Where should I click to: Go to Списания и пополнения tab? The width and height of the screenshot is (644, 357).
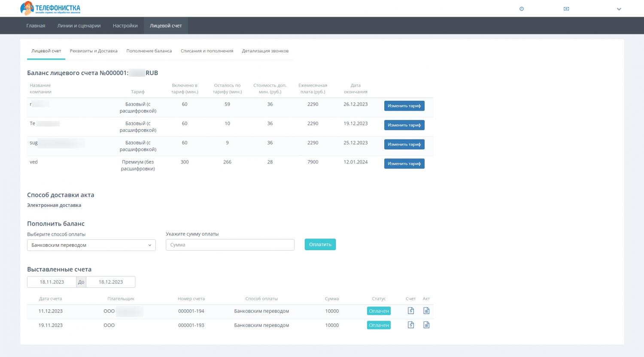(207, 51)
